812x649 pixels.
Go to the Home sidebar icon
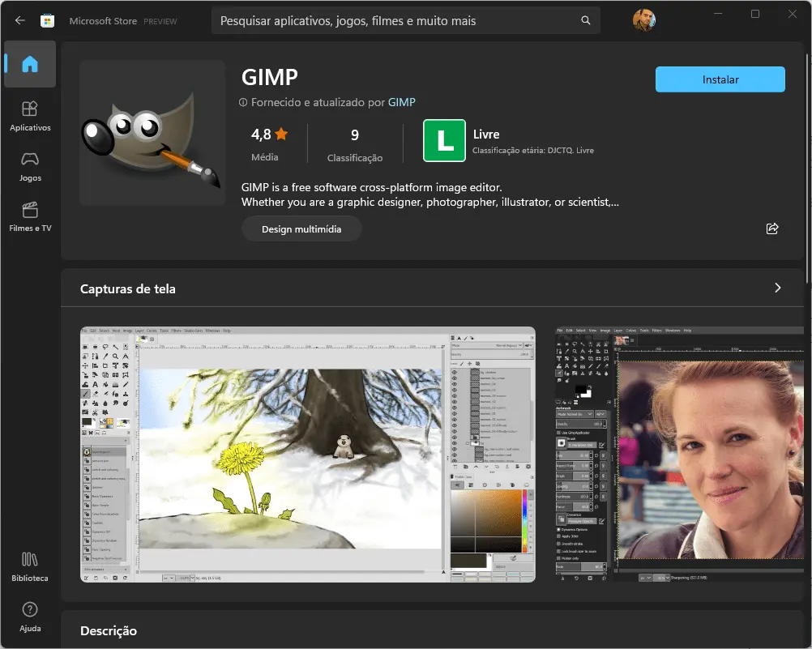[30, 66]
